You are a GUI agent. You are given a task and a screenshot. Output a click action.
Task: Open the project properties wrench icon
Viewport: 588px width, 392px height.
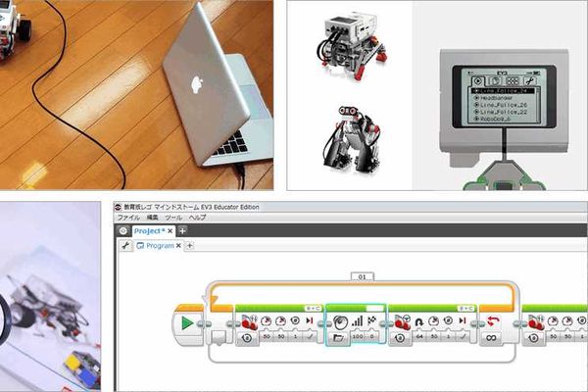point(126,246)
